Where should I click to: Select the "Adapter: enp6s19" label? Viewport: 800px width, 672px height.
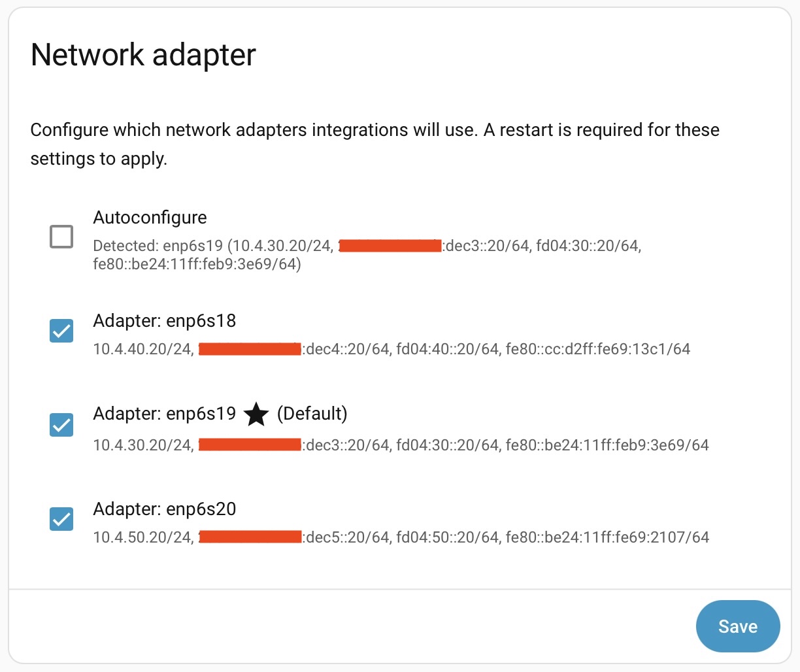pyautogui.click(x=164, y=414)
